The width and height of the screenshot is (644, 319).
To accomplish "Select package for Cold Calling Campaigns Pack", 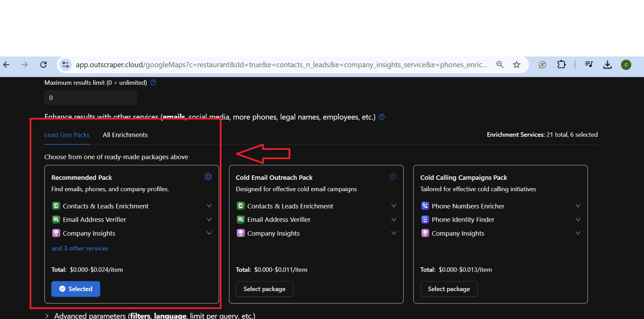I will click(449, 289).
